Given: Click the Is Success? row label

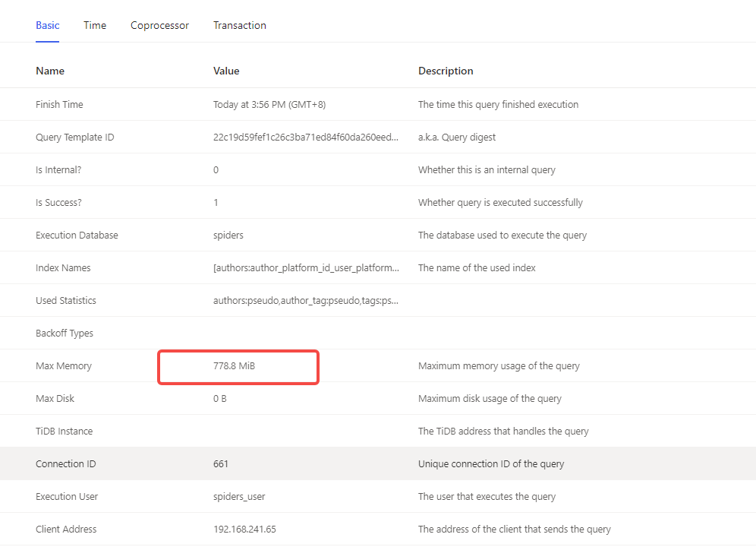Looking at the screenshot, I should click(58, 203).
